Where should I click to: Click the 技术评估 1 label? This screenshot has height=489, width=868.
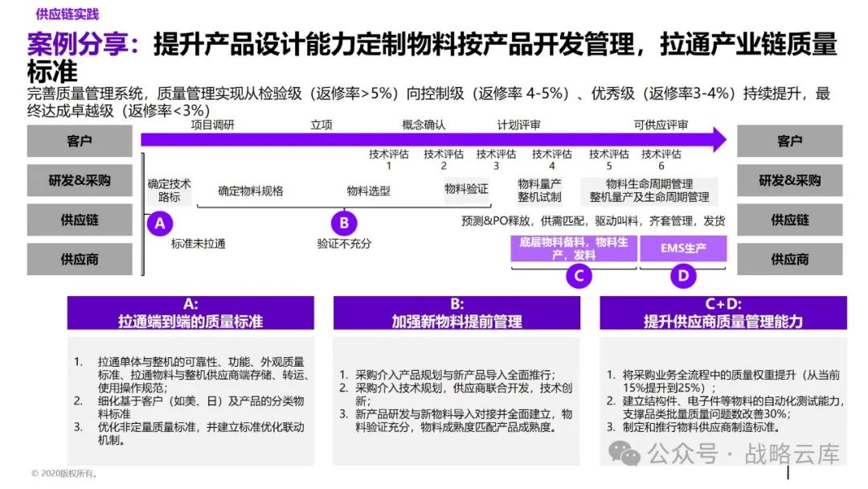click(x=389, y=159)
